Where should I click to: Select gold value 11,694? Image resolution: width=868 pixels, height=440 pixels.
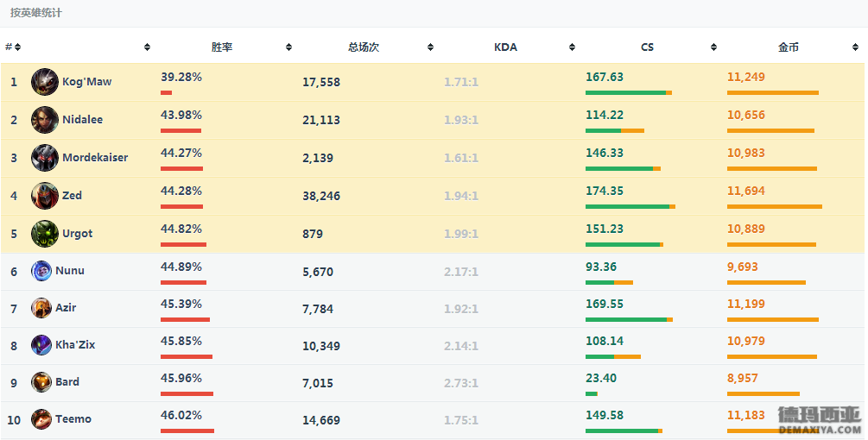(x=746, y=191)
